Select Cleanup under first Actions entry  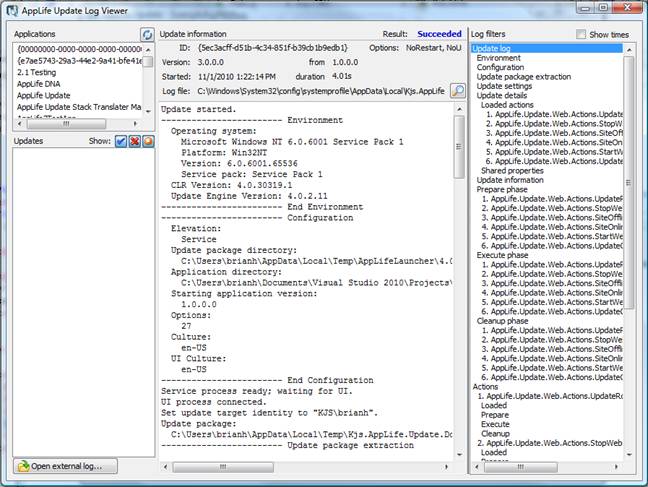point(495,434)
